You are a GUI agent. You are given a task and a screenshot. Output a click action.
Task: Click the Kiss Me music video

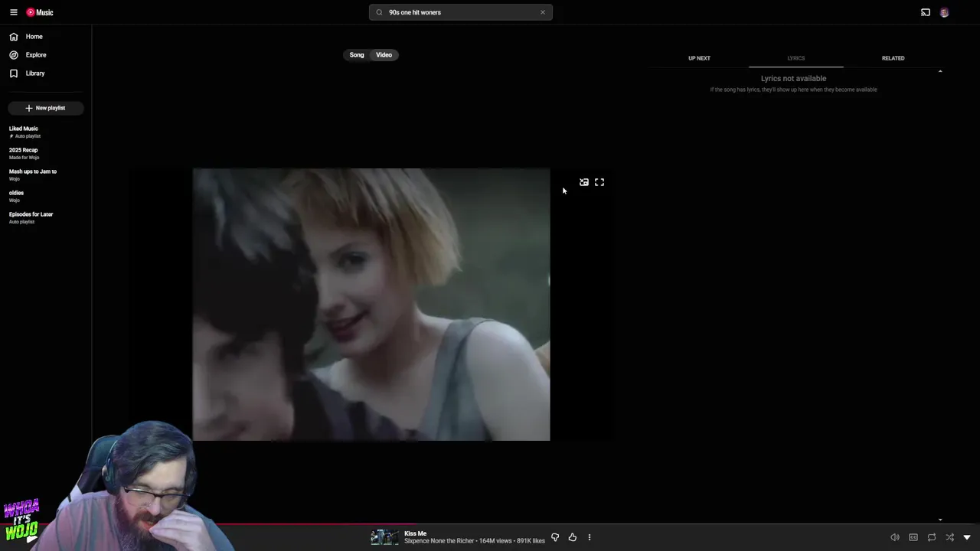pos(371,305)
